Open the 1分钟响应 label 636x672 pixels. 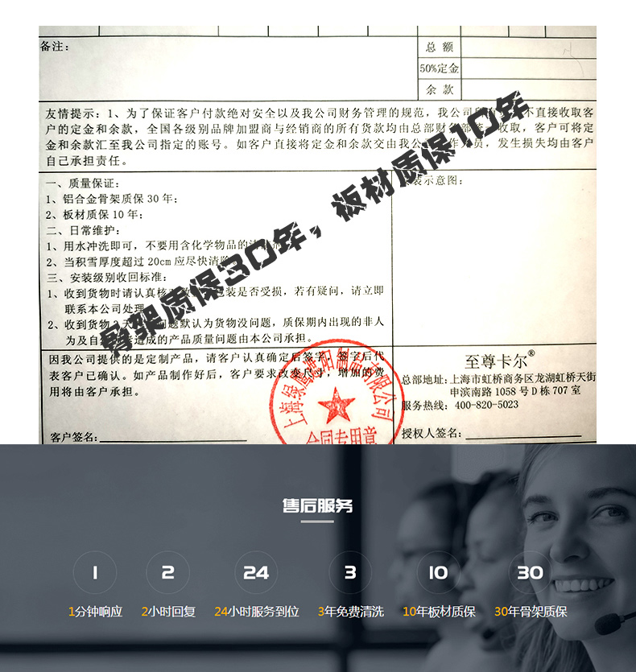tap(95, 612)
